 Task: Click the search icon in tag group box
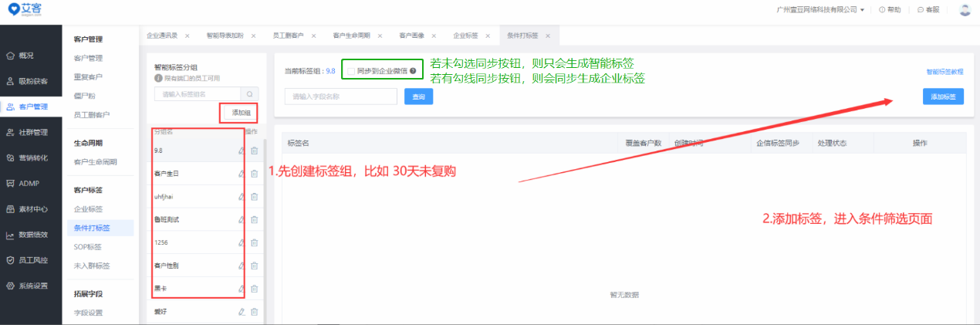click(249, 94)
